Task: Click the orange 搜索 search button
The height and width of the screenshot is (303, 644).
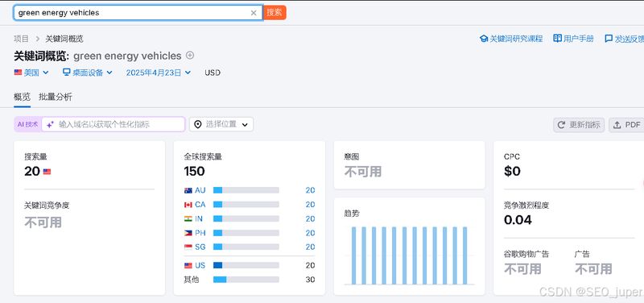Action: [275, 13]
